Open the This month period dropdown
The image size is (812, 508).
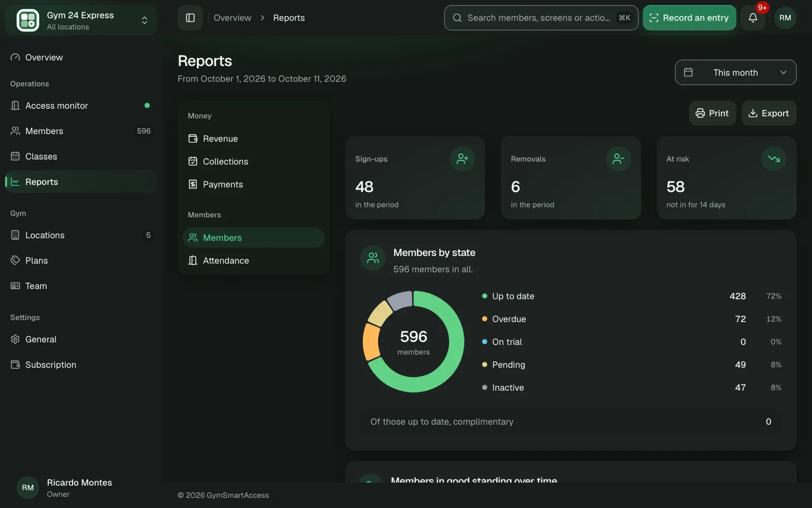tap(735, 73)
